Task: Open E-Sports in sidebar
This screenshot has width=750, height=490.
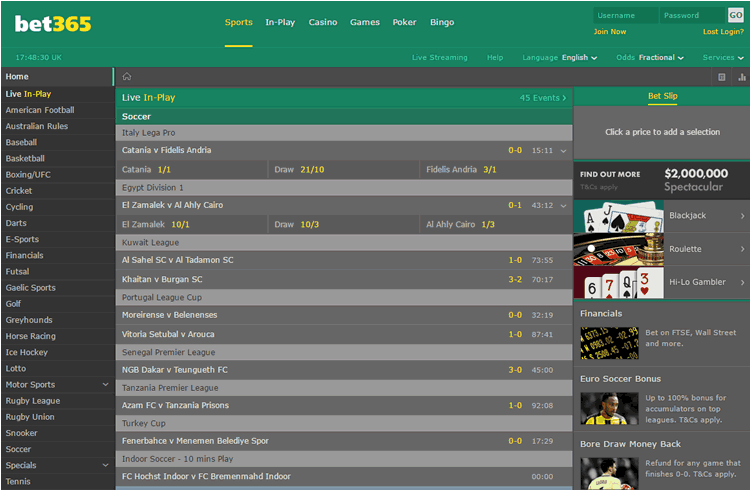Action: pyautogui.click(x=57, y=239)
